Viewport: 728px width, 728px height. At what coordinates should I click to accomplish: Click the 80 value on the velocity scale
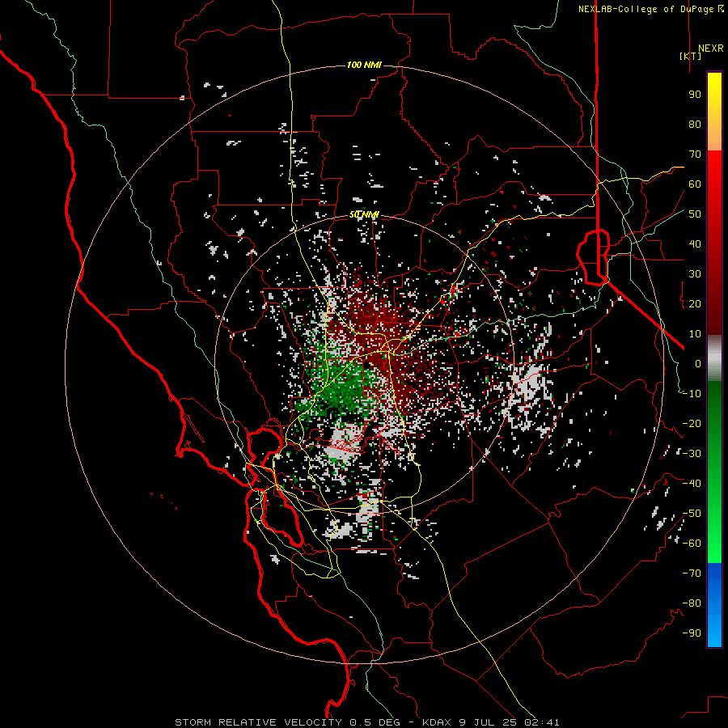(695, 124)
